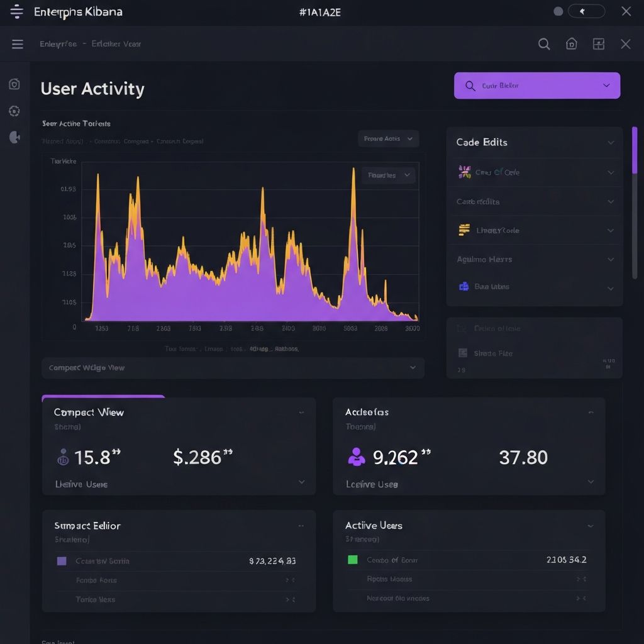The image size is (644, 644).
Task: Click the search magnifier icon in the top bar
Action: click(543, 44)
